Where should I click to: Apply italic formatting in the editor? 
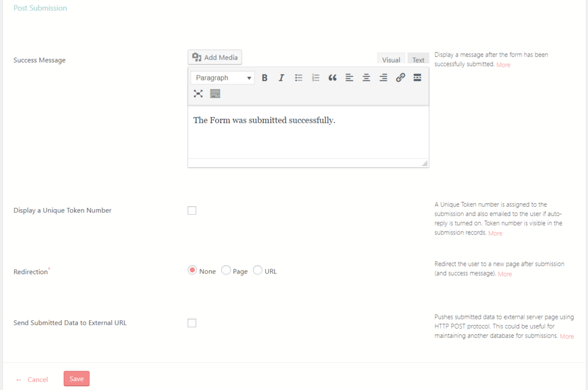point(281,78)
